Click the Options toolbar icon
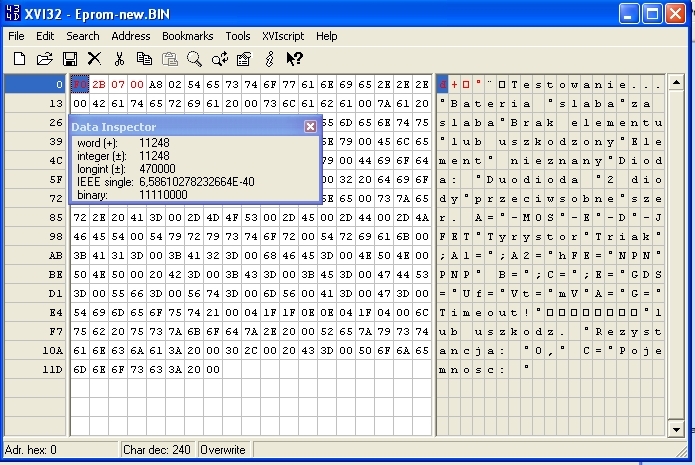The height and width of the screenshot is (465, 695). (244, 59)
